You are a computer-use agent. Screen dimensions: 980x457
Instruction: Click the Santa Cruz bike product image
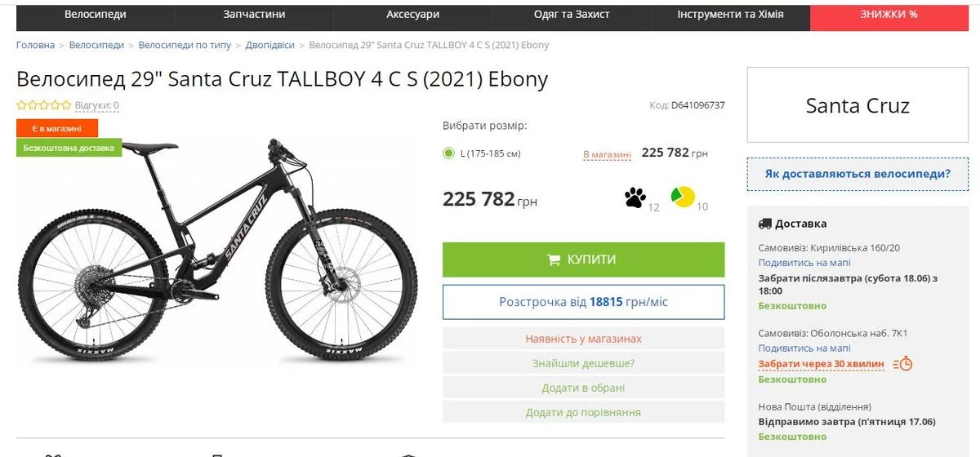click(216, 253)
